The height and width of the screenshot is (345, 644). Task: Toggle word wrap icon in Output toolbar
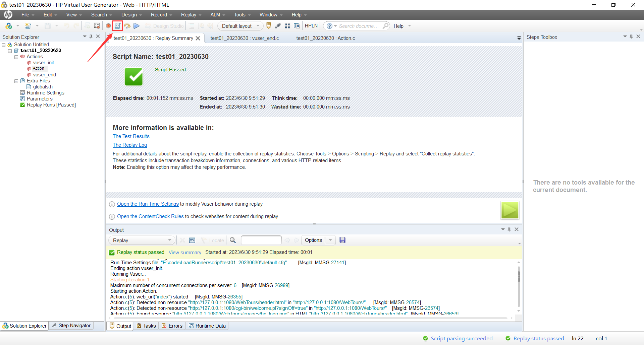click(192, 240)
